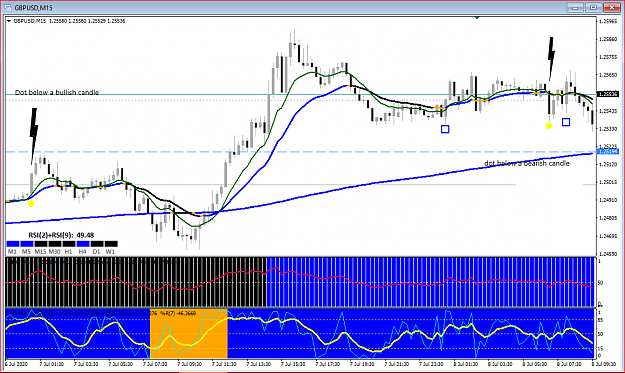
Task: Click the teal chart shift triangle marker
Action: click(x=477, y=18)
